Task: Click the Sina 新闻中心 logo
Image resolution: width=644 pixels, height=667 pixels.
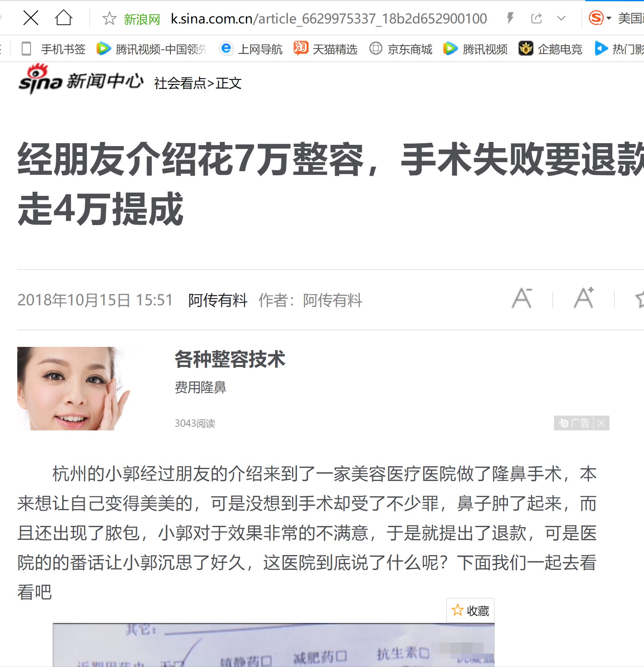Action: pyautogui.click(x=81, y=79)
